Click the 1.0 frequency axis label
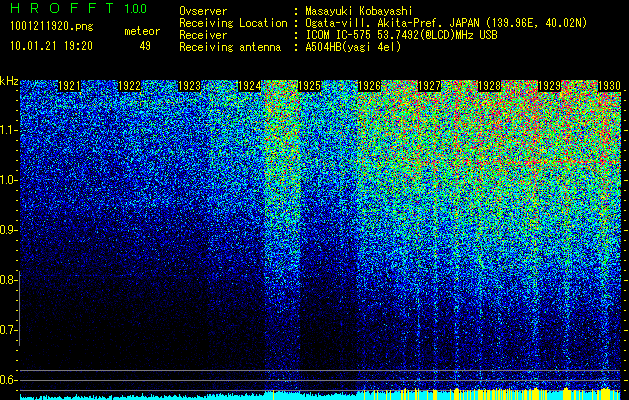The width and height of the screenshot is (629, 400). [8, 180]
